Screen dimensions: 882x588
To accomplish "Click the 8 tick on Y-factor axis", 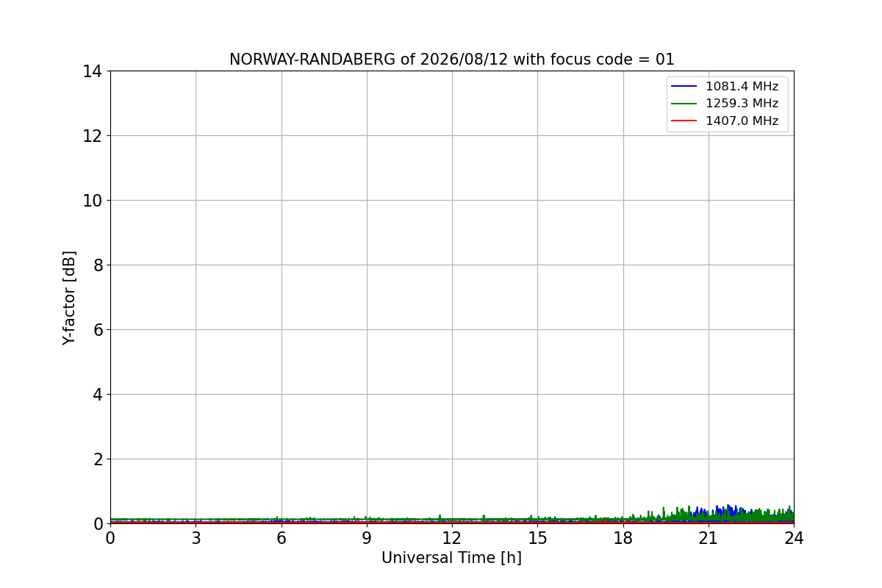I will 97,265.
